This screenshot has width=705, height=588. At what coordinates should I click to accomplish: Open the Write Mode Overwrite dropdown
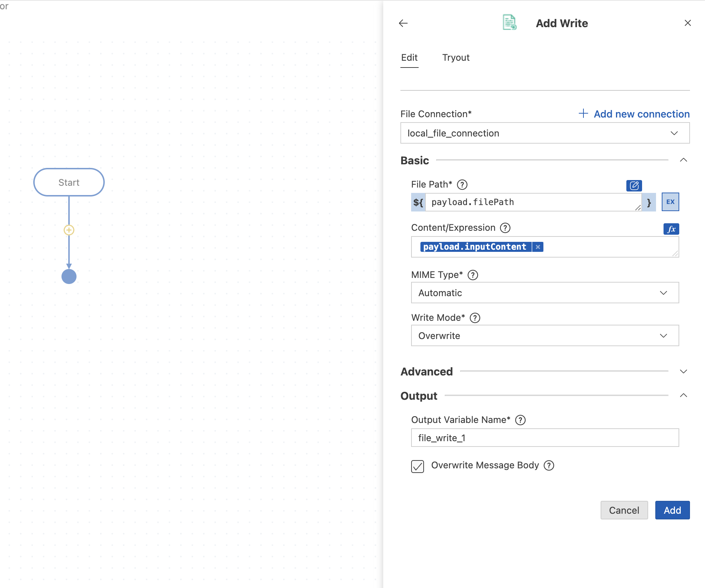545,336
